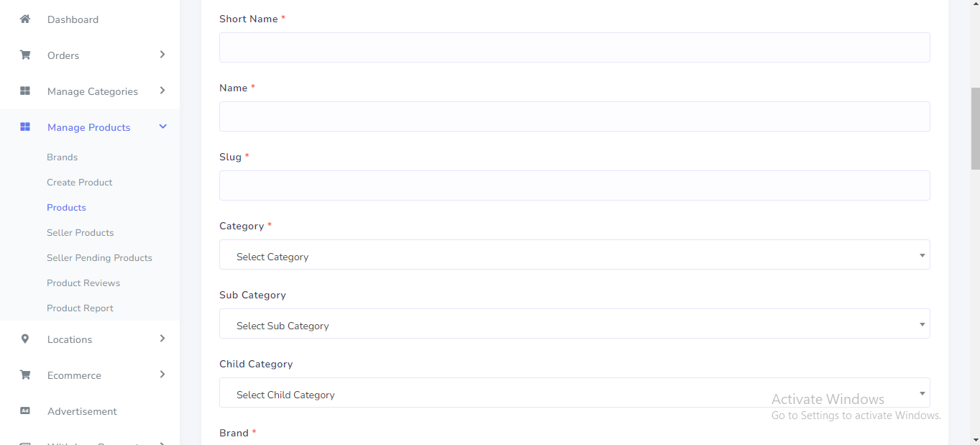Open the Product Reviews link

pyautogui.click(x=83, y=283)
